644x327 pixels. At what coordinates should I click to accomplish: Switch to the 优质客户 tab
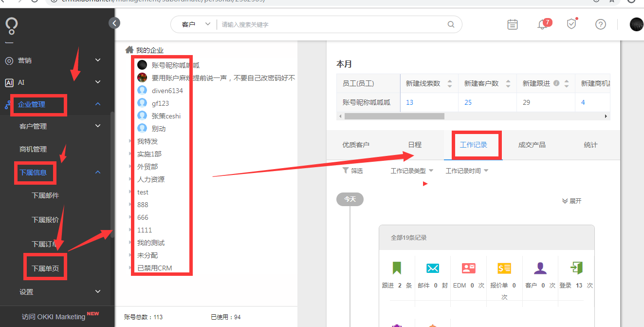click(x=357, y=145)
